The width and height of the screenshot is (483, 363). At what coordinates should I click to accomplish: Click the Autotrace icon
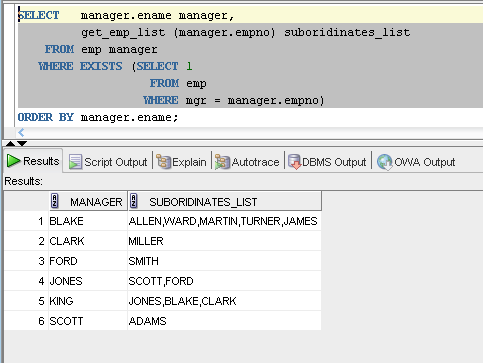pos(222,162)
